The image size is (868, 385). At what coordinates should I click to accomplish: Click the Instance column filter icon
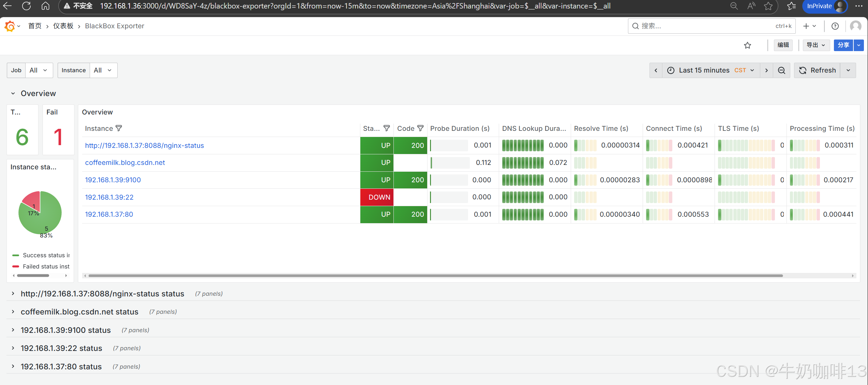(119, 128)
